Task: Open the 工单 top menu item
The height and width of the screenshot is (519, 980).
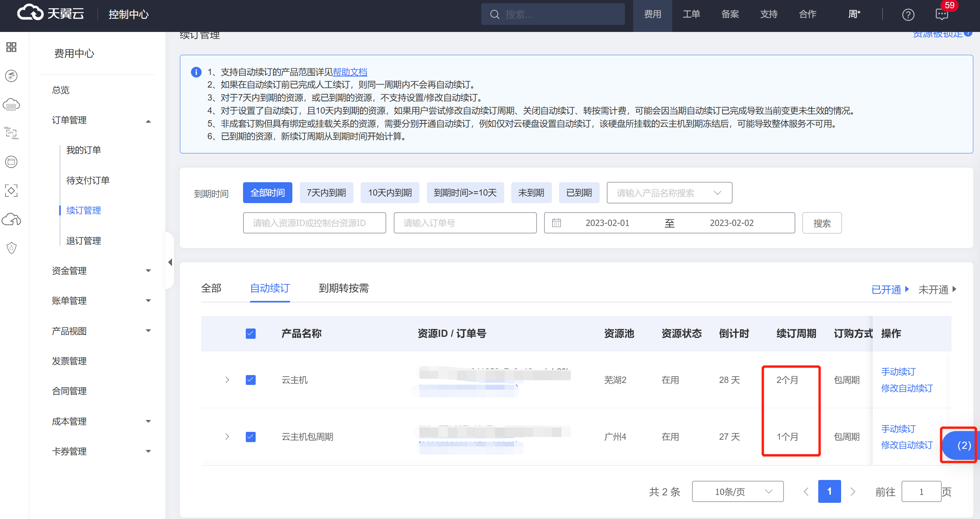Action: click(x=691, y=15)
